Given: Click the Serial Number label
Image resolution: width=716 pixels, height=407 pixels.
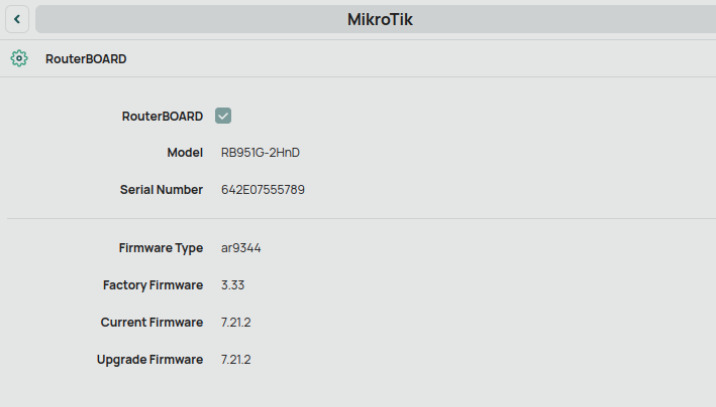Looking at the screenshot, I should click(161, 190).
